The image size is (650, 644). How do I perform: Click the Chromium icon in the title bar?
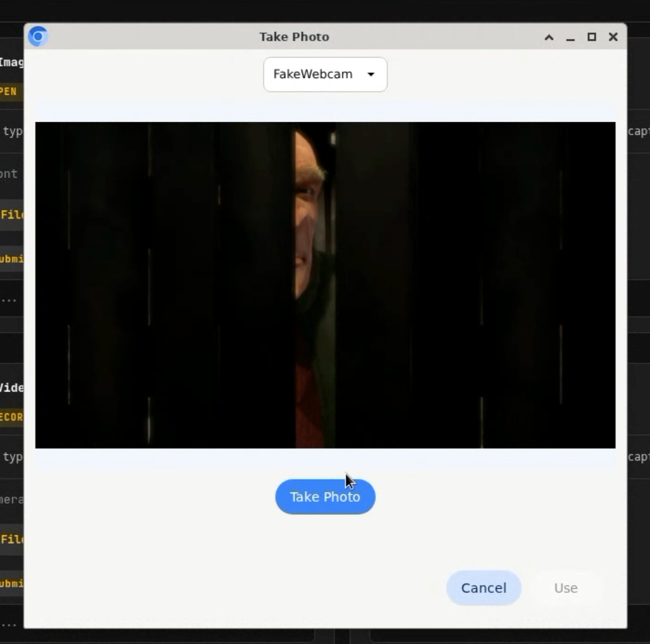click(38, 36)
